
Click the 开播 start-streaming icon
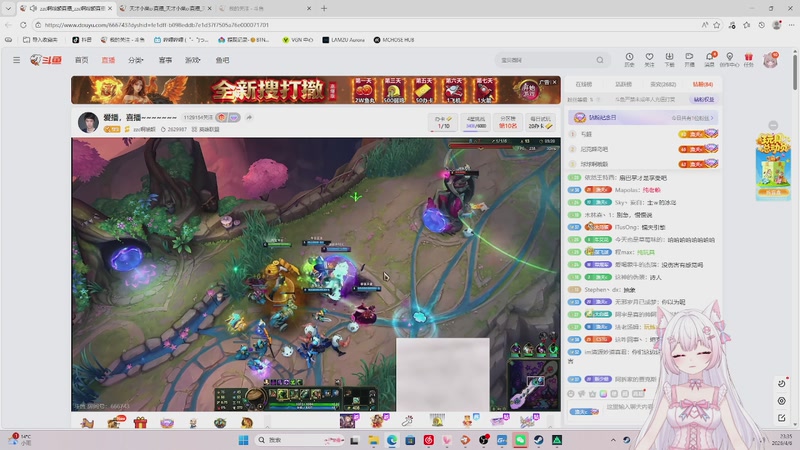tap(689, 60)
